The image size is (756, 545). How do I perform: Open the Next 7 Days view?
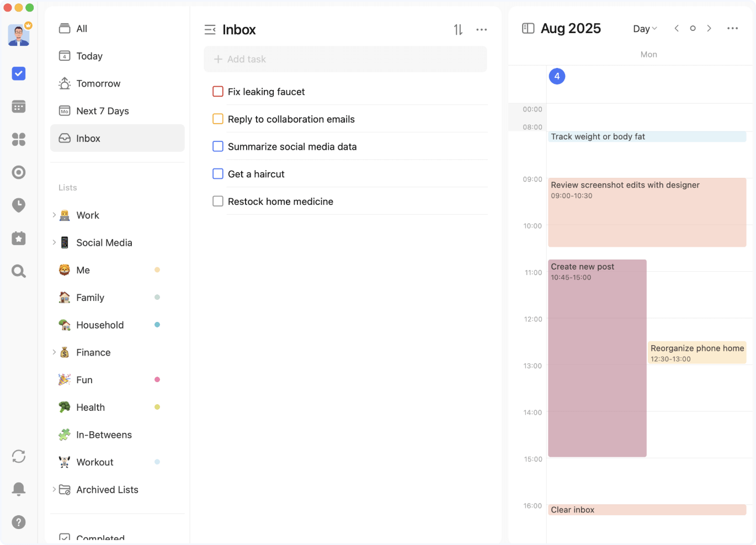pyautogui.click(x=103, y=110)
